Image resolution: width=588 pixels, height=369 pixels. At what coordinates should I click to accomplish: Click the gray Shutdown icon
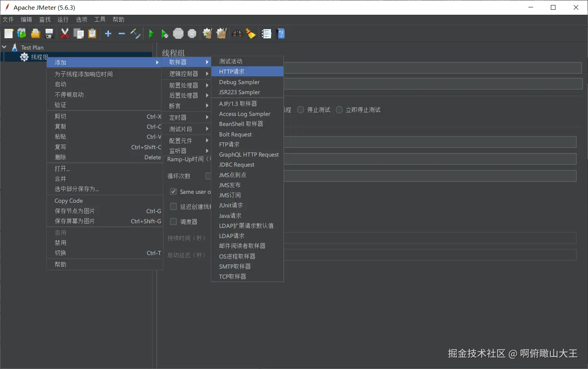click(192, 34)
